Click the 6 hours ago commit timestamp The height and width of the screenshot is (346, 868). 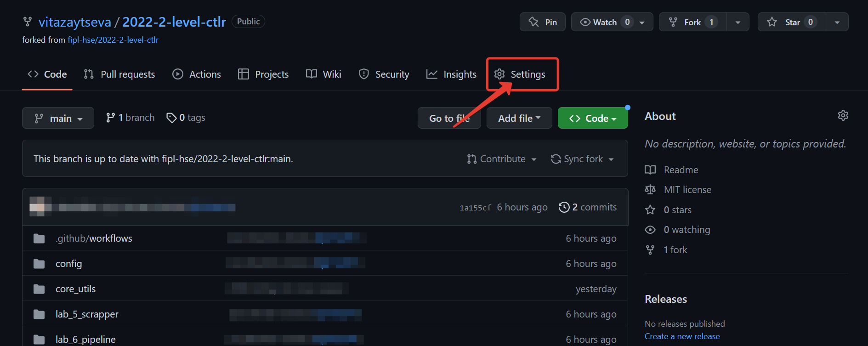[x=522, y=207]
